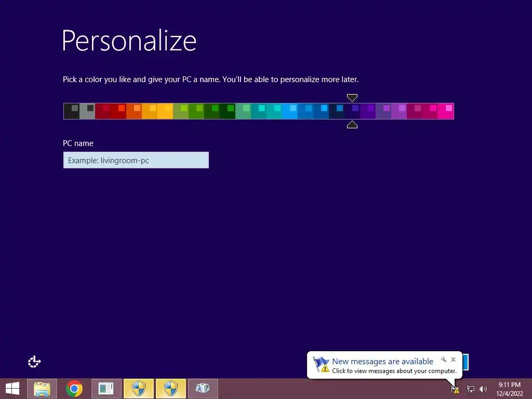Choose the burnt orange color swatch
The height and width of the screenshot is (399, 532).
[x=134, y=111]
